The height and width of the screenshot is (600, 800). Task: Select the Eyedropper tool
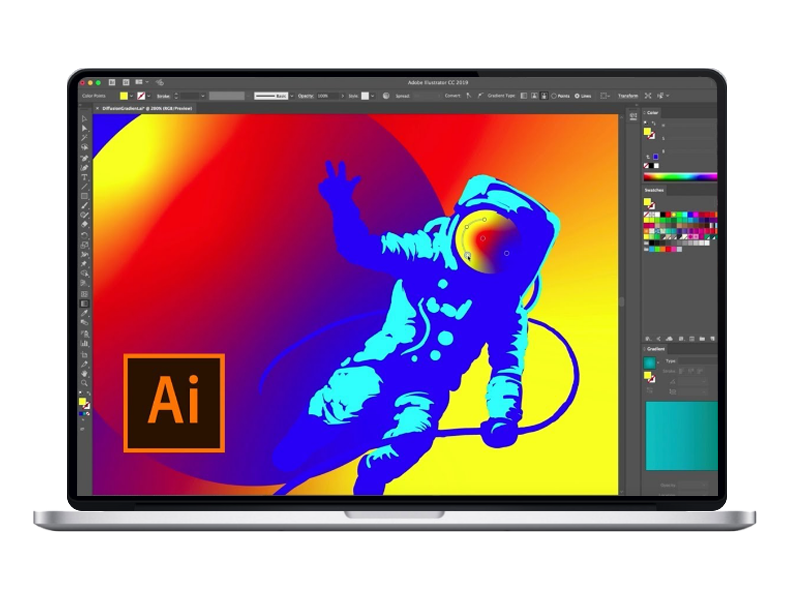(x=84, y=315)
